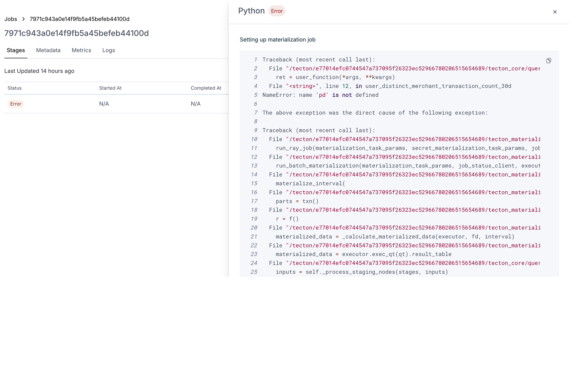Viewport: 570px width, 392px height.
Task: Click the 'Setting up materialization job' label
Action: tap(278, 40)
